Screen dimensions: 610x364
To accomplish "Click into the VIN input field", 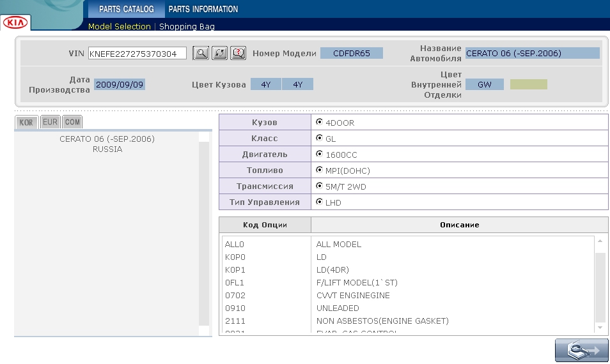I will click(137, 54).
